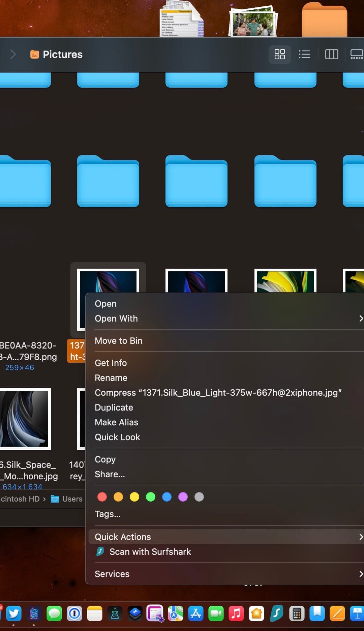
Task: Launch Messages app in the Dock
Action: pos(54,613)
